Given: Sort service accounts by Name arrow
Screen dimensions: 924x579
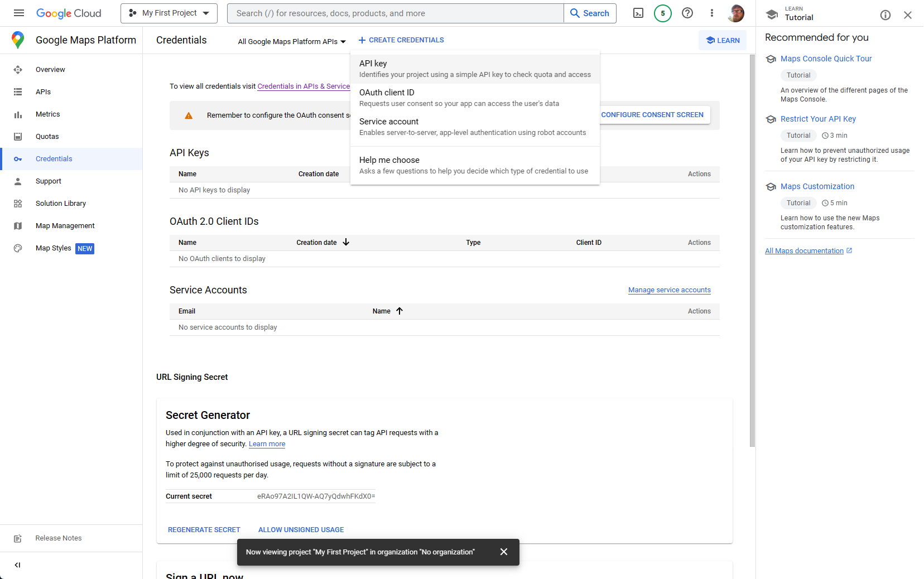Looking at the screenshot, I should coord(400,311).
